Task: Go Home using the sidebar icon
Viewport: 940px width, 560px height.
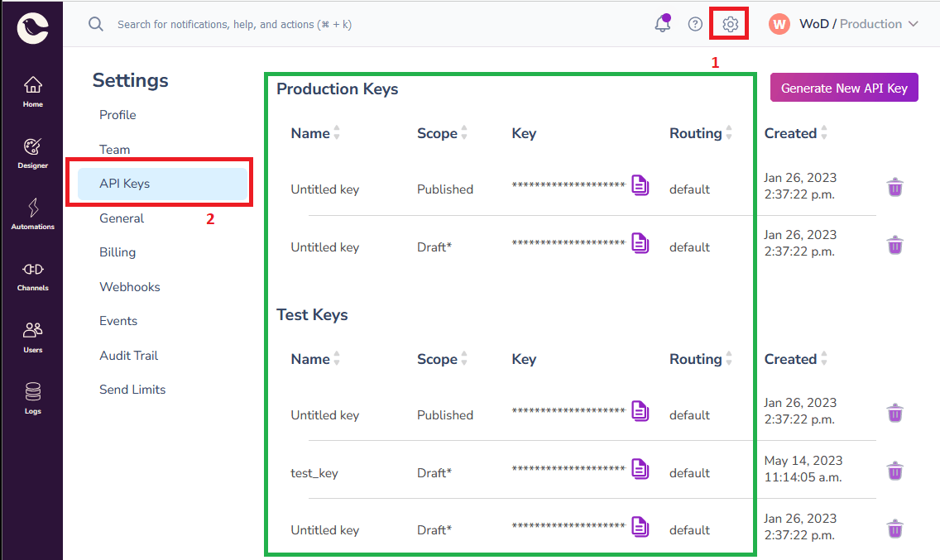Action: [32, 89]
